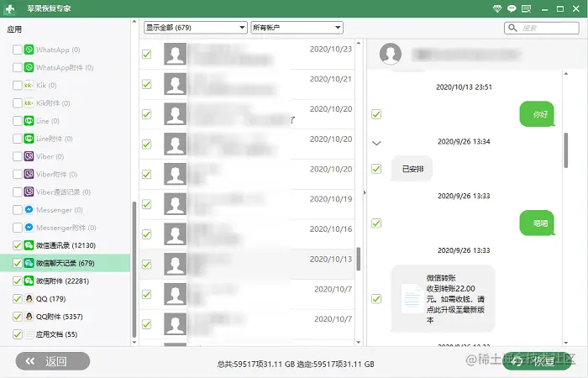The width and height of the screenshot is (588, 378).
Task: Click the 微信附件 WeChat icon
Action: pyautogui.click(x=29, y=281)
